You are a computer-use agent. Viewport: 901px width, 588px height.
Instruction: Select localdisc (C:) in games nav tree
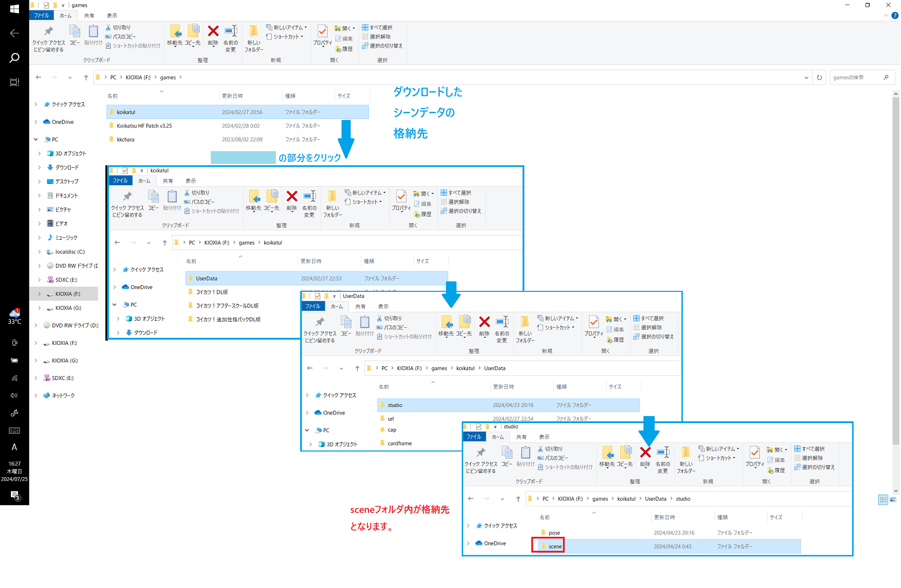(x=70, y=252)
